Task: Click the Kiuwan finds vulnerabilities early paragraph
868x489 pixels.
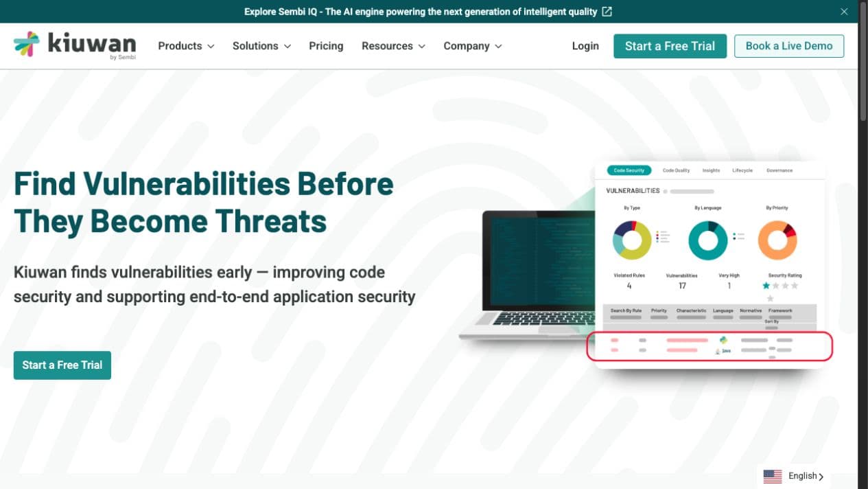Action: (215, 284)
